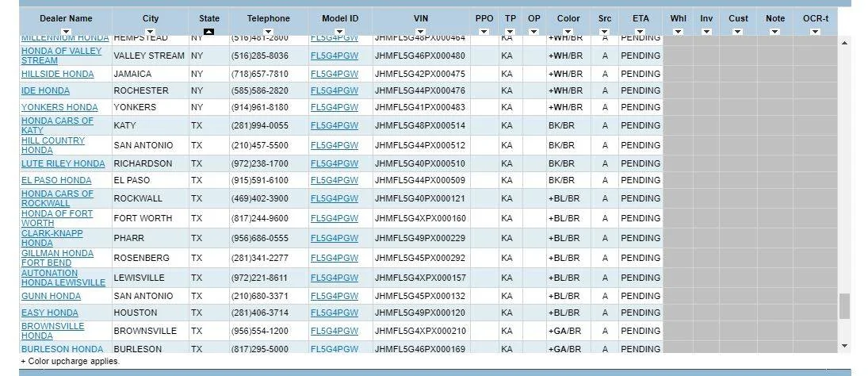
Task: Open the Burleson Honda dealer link
Action: pyautogui.click(x=62, y=349)
